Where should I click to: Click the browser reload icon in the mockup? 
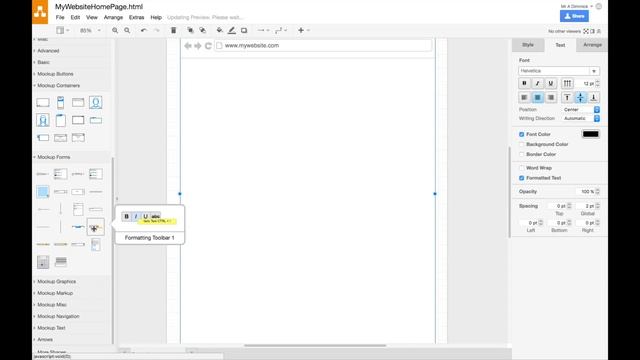pos(208,46)
